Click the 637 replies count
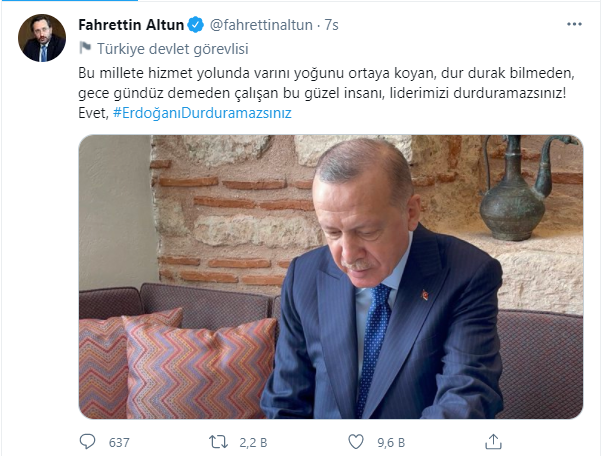Image resolution: width=604 pixels, height=456 pixels. (x=119, y=443)
